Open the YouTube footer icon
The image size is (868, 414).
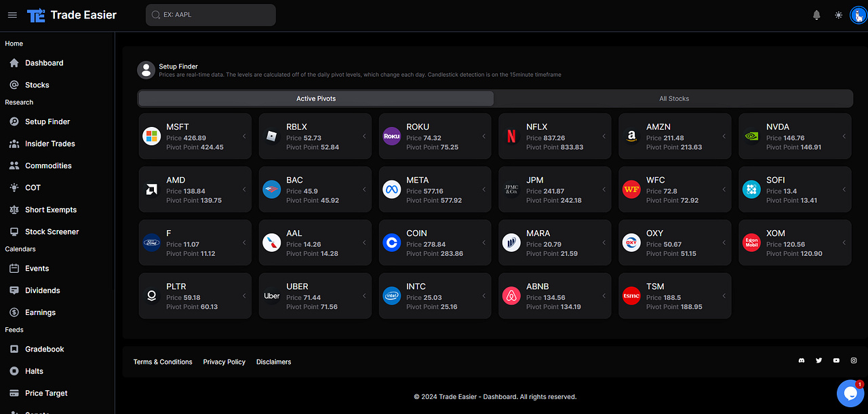click(x=837, y=361)
